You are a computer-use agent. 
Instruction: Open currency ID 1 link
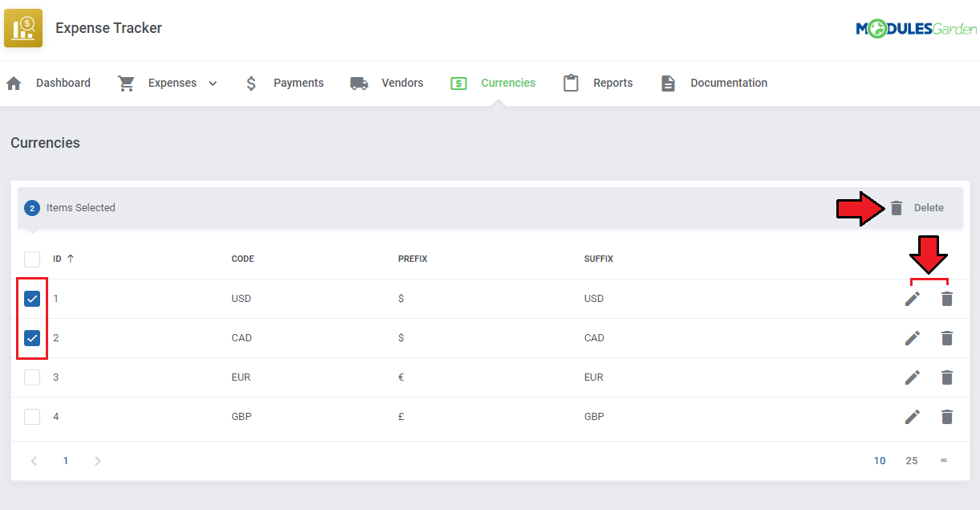tap(56, 299)
